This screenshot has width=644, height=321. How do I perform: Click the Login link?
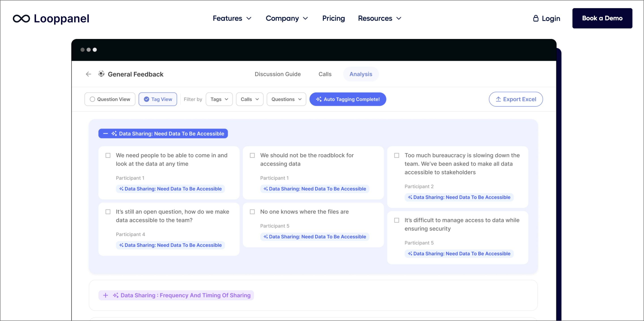click(x=547, y=18)
